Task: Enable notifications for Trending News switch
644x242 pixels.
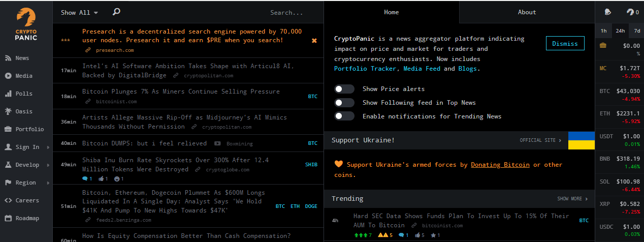Action: (x=344, y=116)
